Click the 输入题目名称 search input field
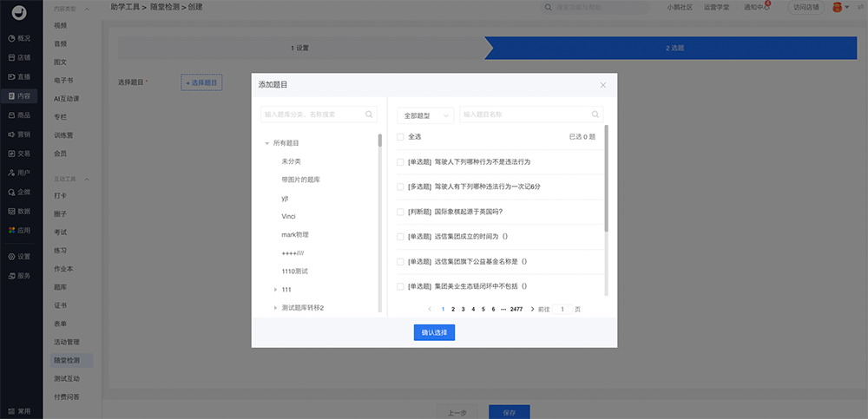Screen dimensions: 868x419 (x=524, y=115)
